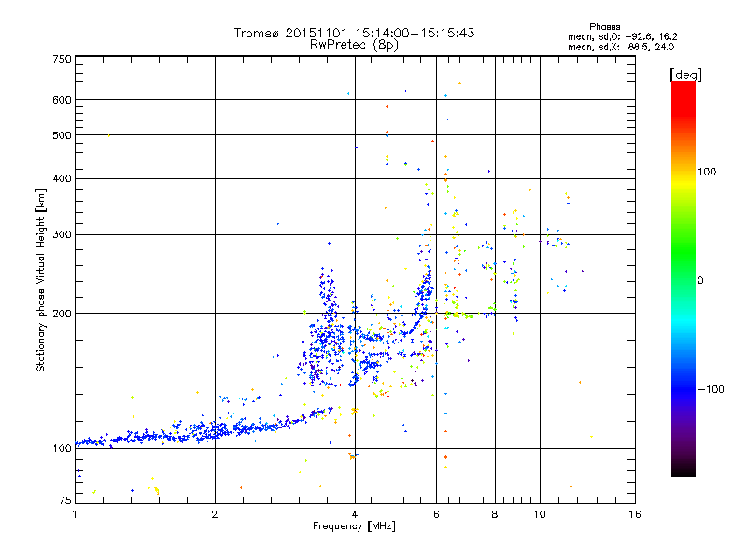Click the x-axis '2' tick label
Image resolution: width=747 pixels, height=560 pixels.
pos(215,514)
